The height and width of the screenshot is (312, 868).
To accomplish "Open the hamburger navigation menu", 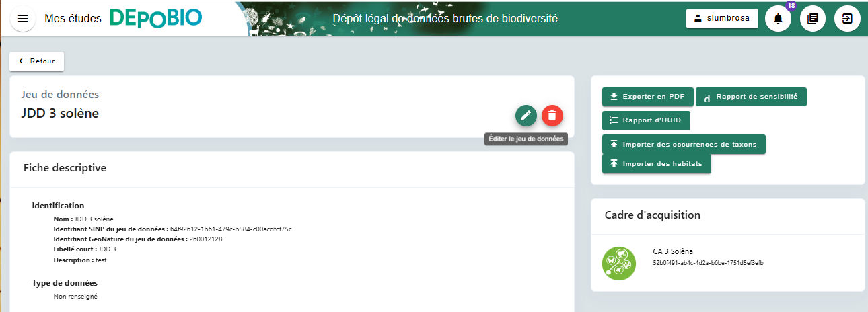I will coord(23,18).
